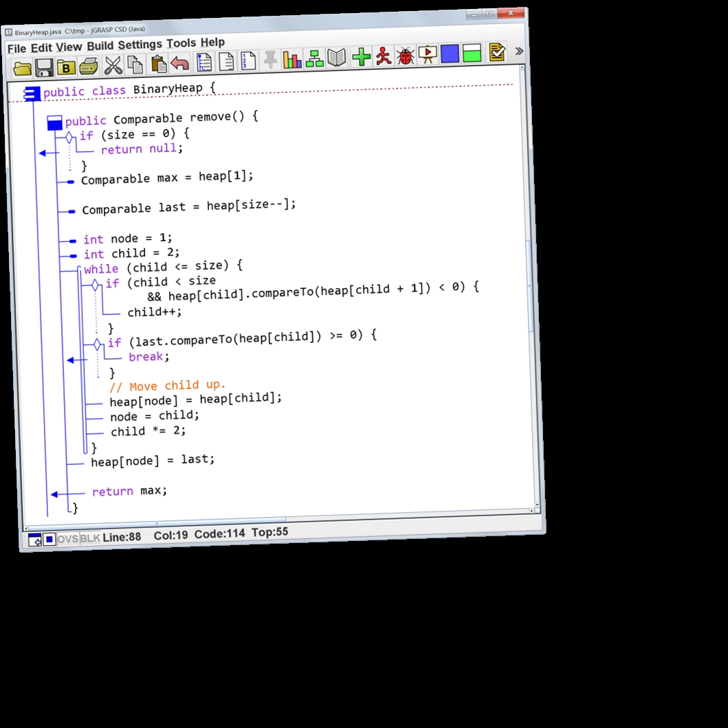Click the 'child++;' statement
This screenshot has height=728, width=728.
pyautogui.click(x=155, y=311)
